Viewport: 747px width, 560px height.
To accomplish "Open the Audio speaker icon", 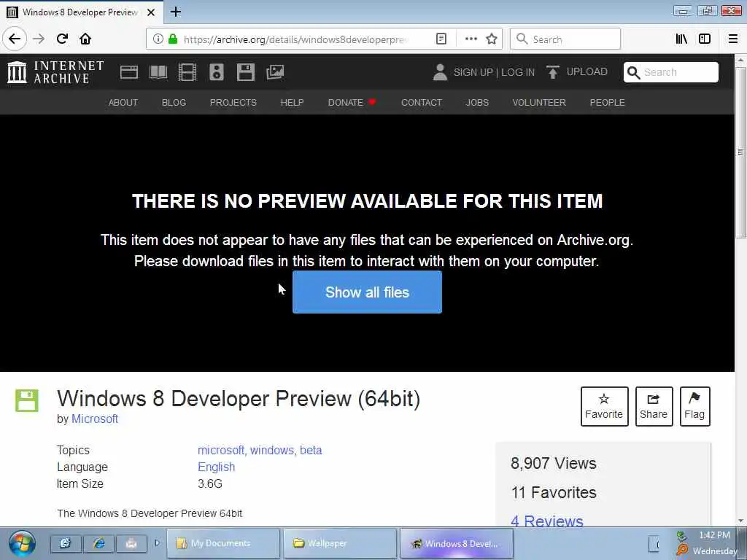I will pyautogui.click(x=217, y=72).
